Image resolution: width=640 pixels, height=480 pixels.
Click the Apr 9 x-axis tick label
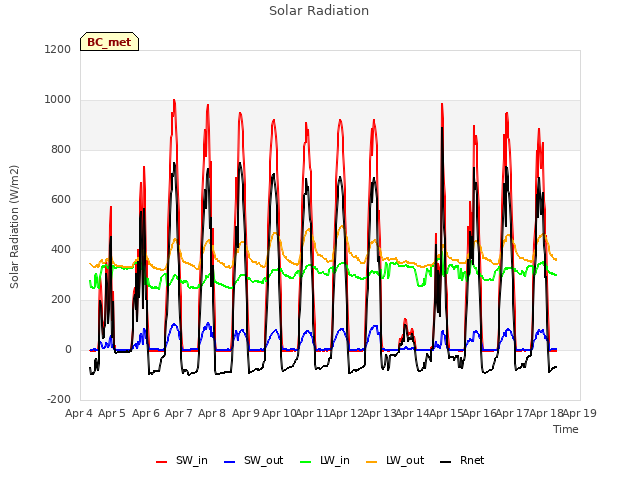[x=246, y=413]
